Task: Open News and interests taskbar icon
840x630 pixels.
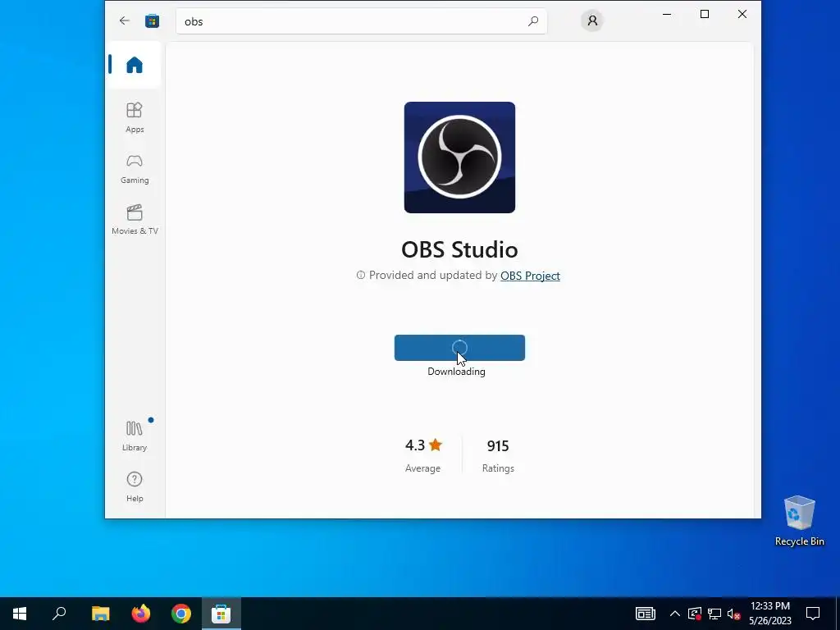Action: pyautogui.click(x=645, y=614)
